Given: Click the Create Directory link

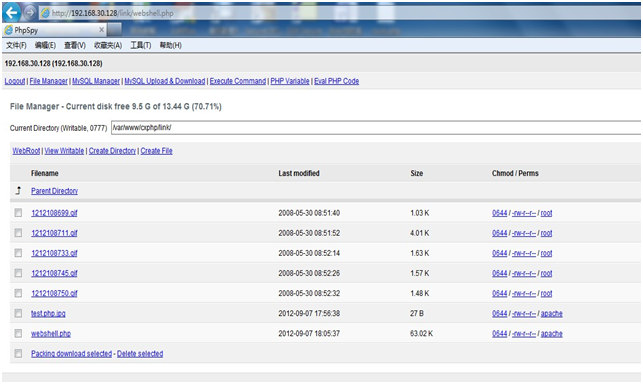Looking at the screenshot, I should (x=112, y=151).
